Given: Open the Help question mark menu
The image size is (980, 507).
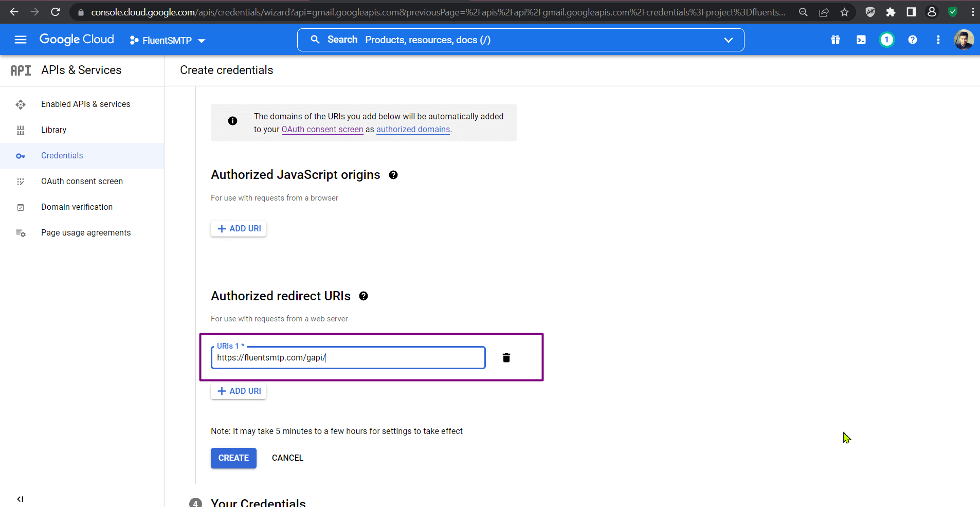Looking at the screenshot, I should click(x=913, y=40).
